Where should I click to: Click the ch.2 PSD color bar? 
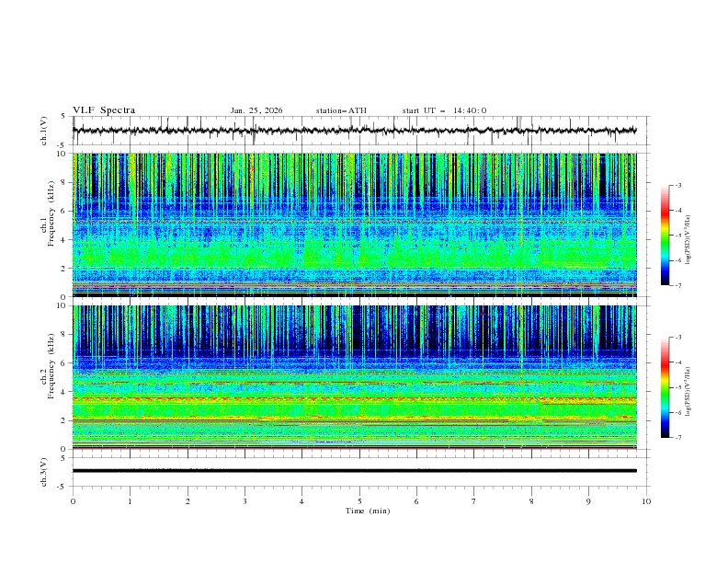tap(665, 387)
